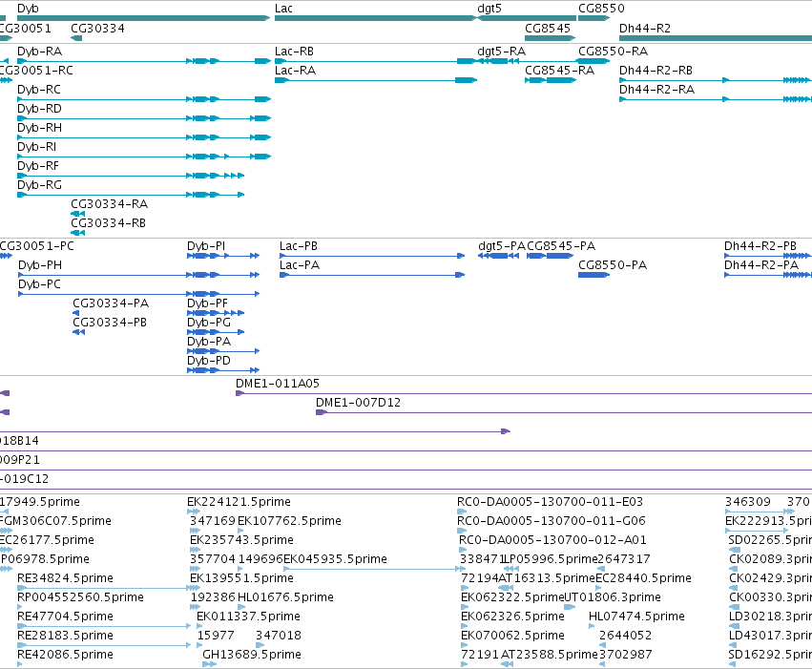Open the Dyb-PF protein label
This screenshot has width=812, height=669.
click(207, 303)
